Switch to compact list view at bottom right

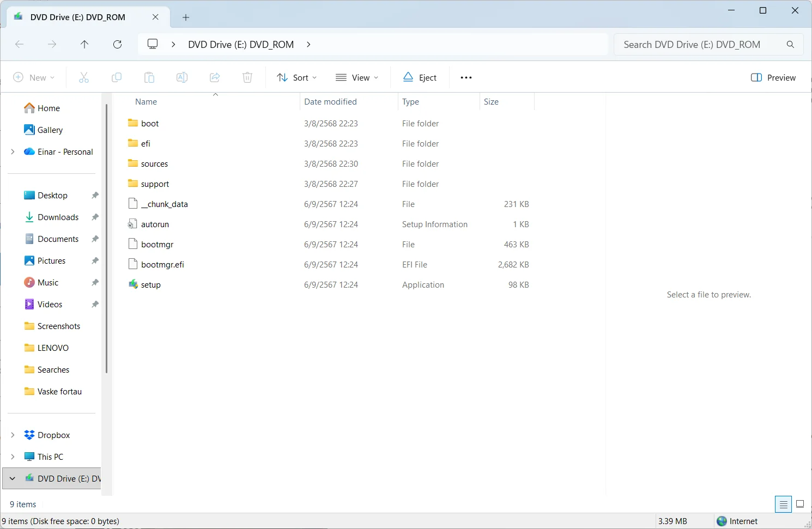coord(800,504)
